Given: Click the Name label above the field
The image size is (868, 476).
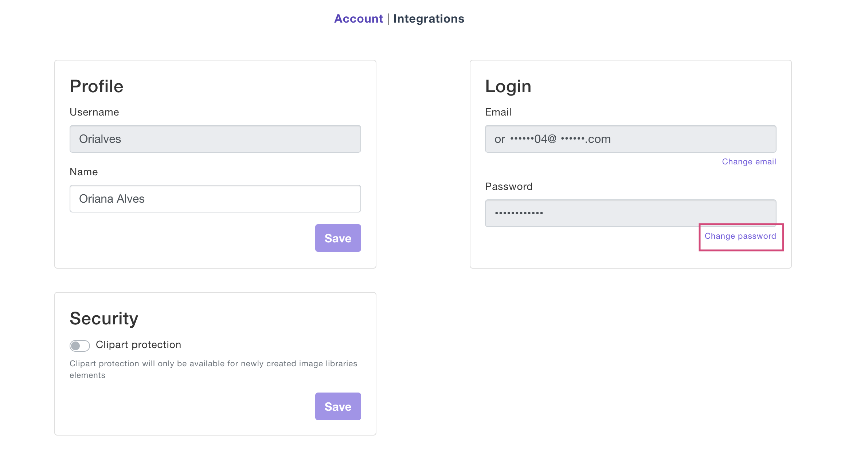Looking at the screenshot, I should 83,172.
